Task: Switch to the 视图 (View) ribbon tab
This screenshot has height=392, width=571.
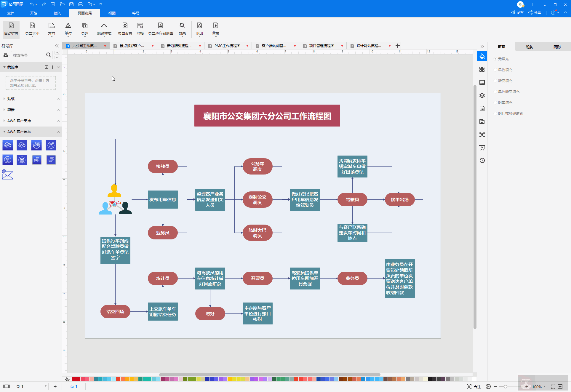Action: point(112,13)
